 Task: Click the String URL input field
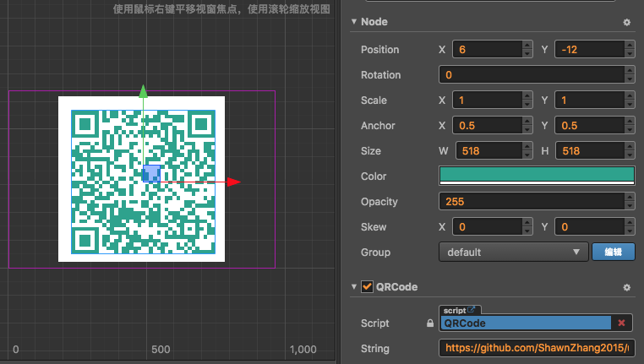537,348
